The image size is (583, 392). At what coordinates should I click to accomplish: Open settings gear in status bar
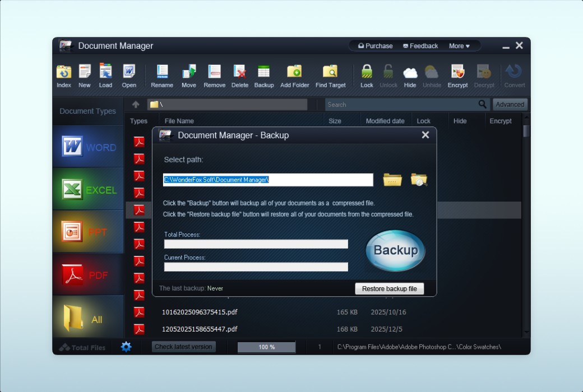(126, 347)
